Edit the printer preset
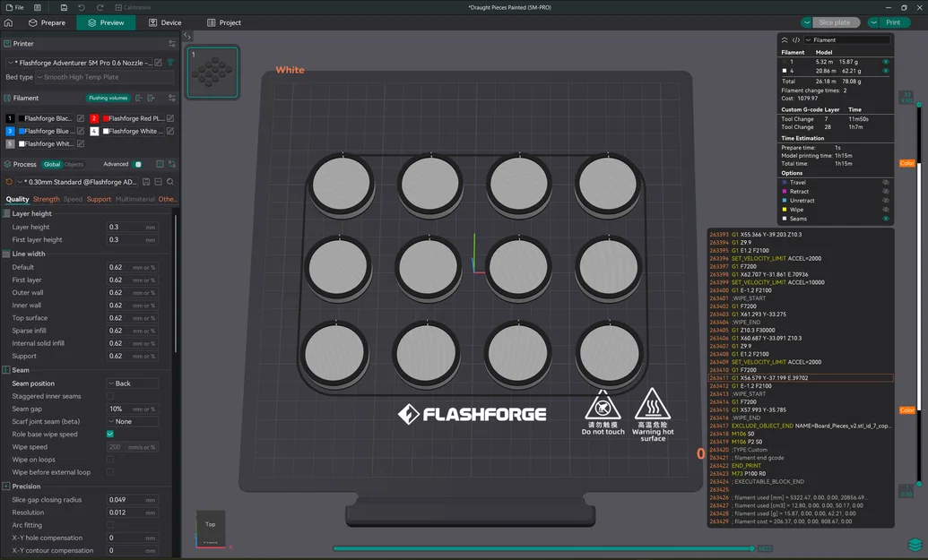The height and width of the screenshot is (560, 928). pyautogui.click(x=159, y=63)
